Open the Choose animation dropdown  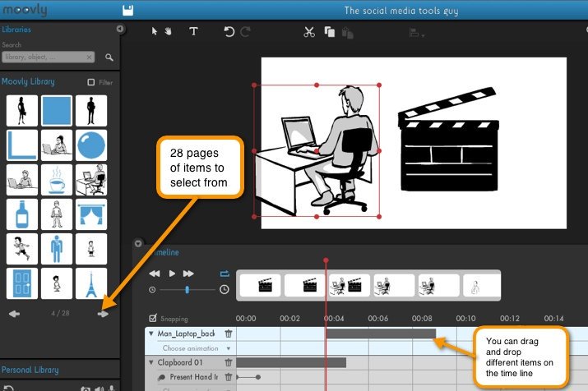(x=197, y=348)
